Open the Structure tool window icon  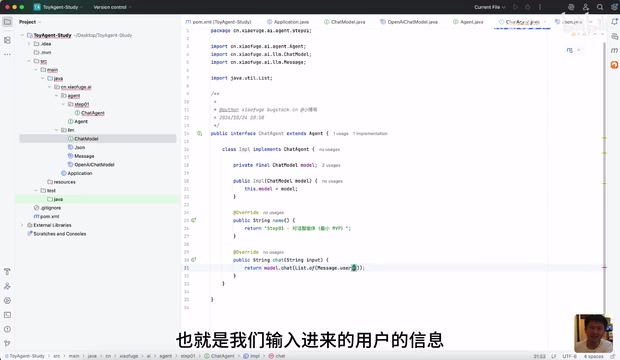(x=7, y=40)
